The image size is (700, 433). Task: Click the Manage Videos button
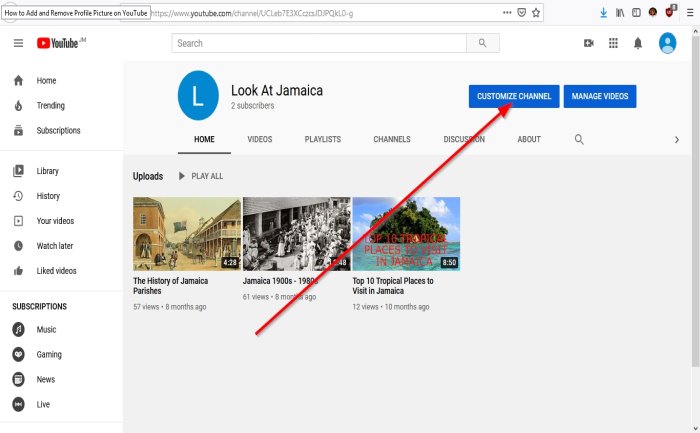(600, 96)
